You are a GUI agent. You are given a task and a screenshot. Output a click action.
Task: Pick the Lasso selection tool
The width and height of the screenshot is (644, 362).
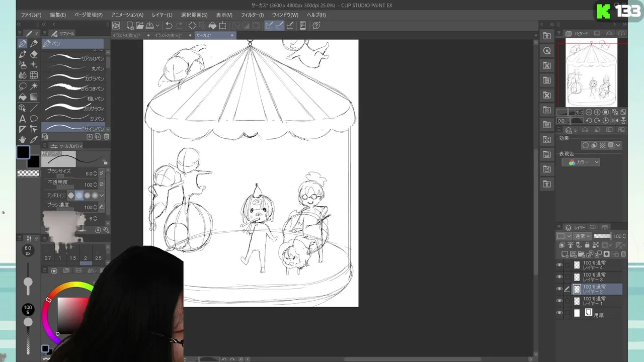point(23,86)
